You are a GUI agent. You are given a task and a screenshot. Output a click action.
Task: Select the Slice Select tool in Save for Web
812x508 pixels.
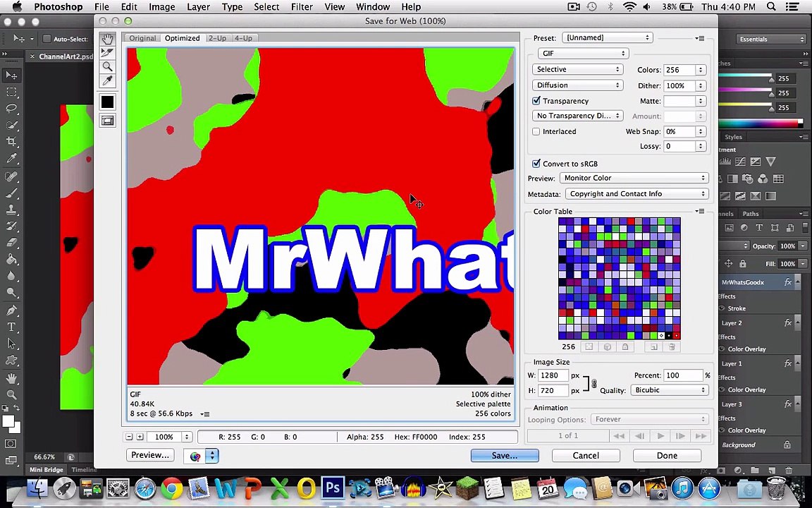[107, 52]
